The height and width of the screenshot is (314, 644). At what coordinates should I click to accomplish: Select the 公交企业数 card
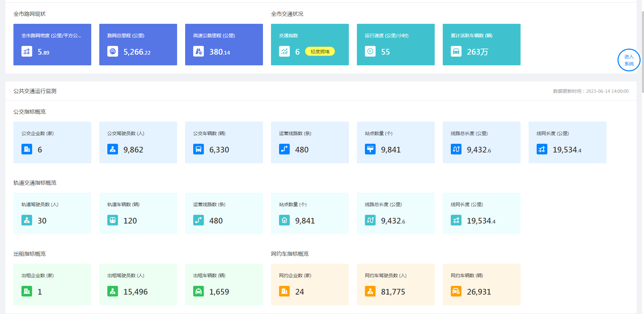pyautogui.click(x=52, y=142)
